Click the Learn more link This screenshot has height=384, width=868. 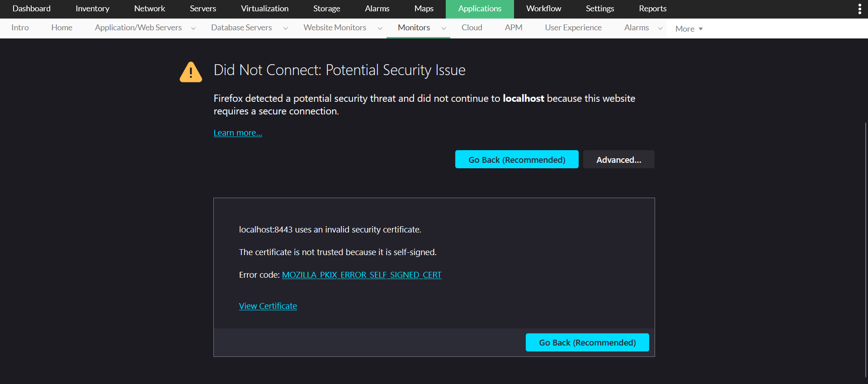tap(238, 133)
